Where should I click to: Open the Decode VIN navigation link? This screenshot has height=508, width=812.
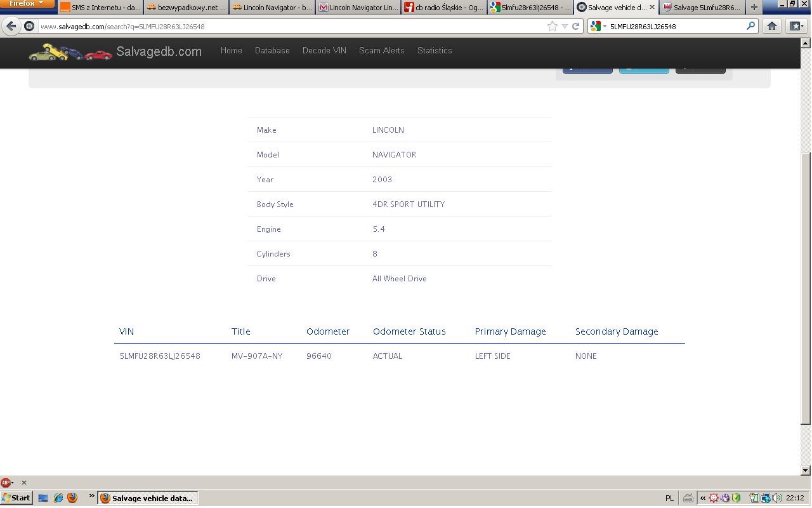[x=324, y=51]
